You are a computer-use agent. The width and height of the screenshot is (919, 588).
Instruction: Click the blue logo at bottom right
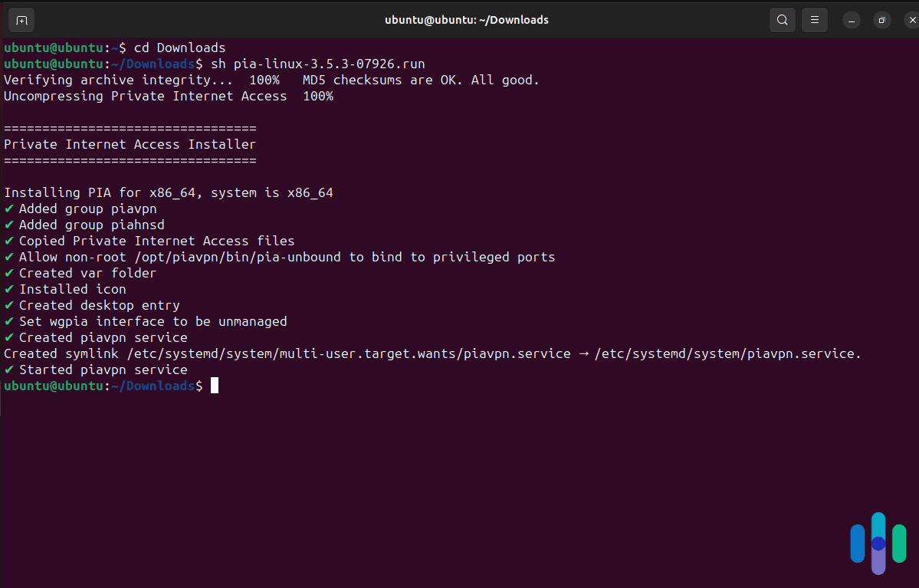[877, 543]
